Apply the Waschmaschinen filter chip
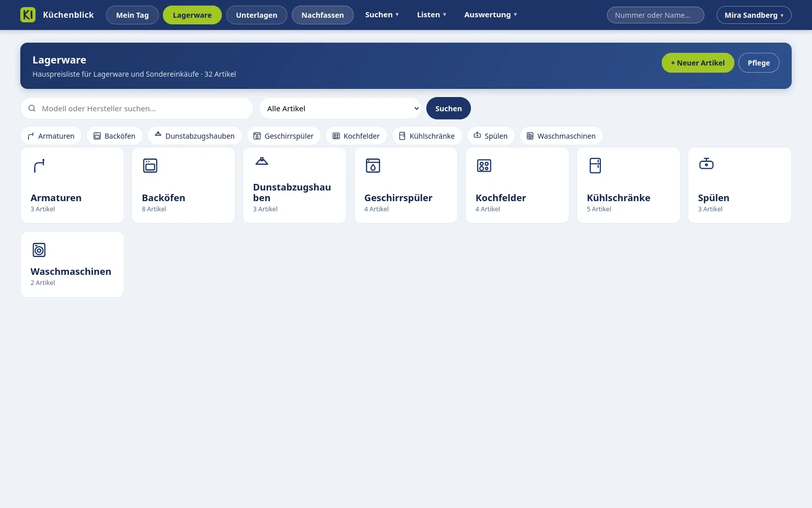The width and height of the screenshot is (812, 508). pos(561,136)
